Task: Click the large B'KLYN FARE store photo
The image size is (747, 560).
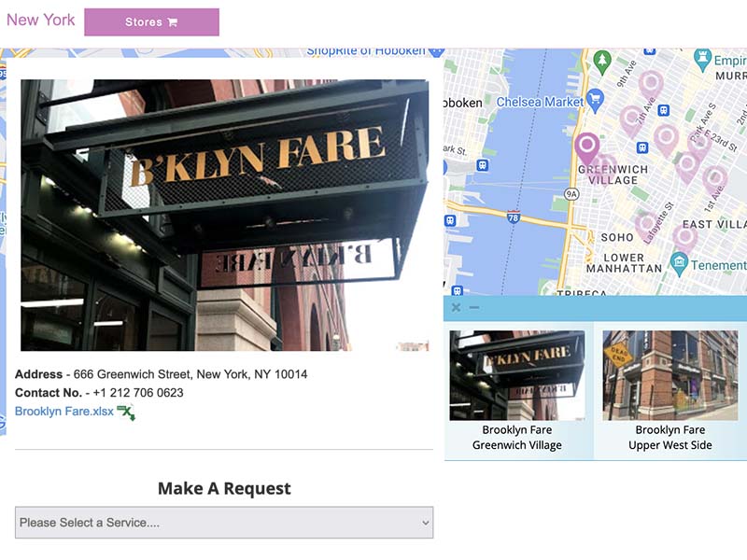Action: (224, 215)
